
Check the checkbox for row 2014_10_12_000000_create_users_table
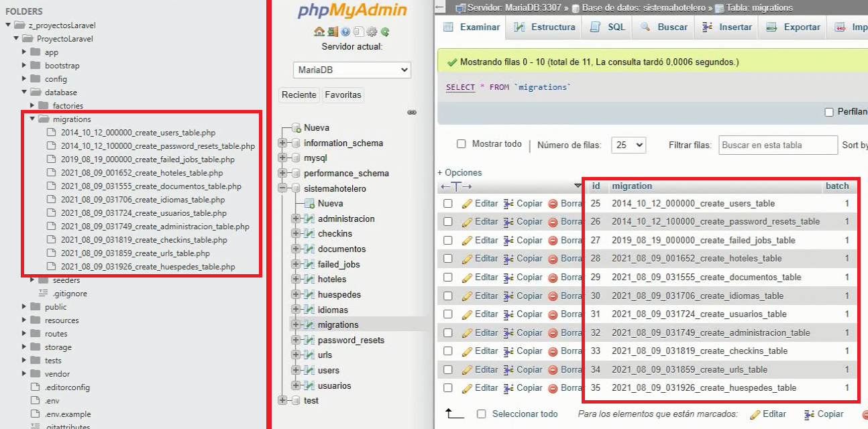448,203
